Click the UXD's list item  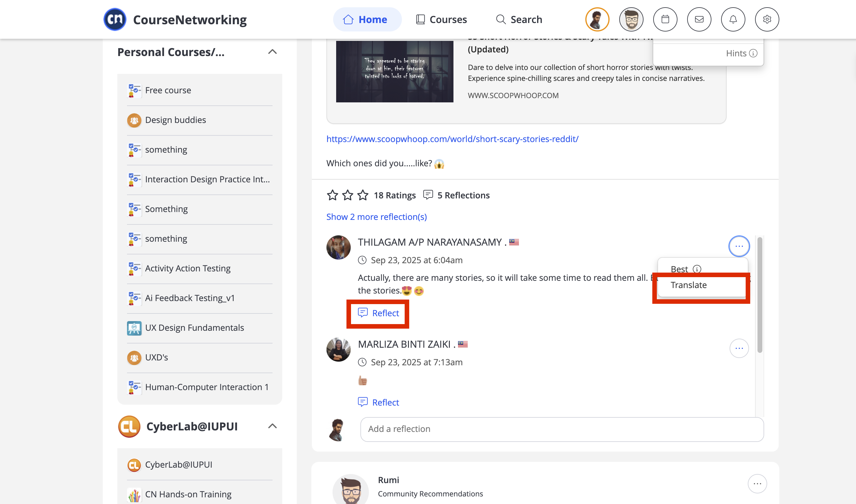pos(200,358)
